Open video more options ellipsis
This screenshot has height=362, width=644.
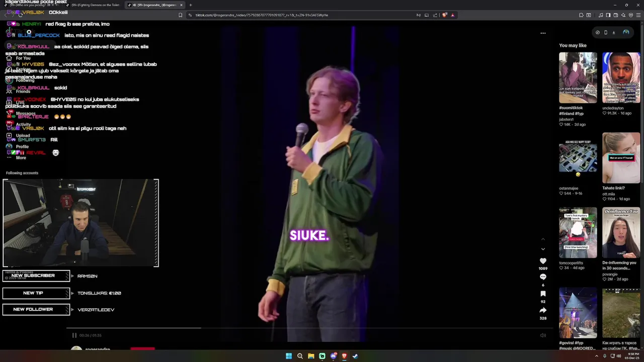(x=543, y=33)
